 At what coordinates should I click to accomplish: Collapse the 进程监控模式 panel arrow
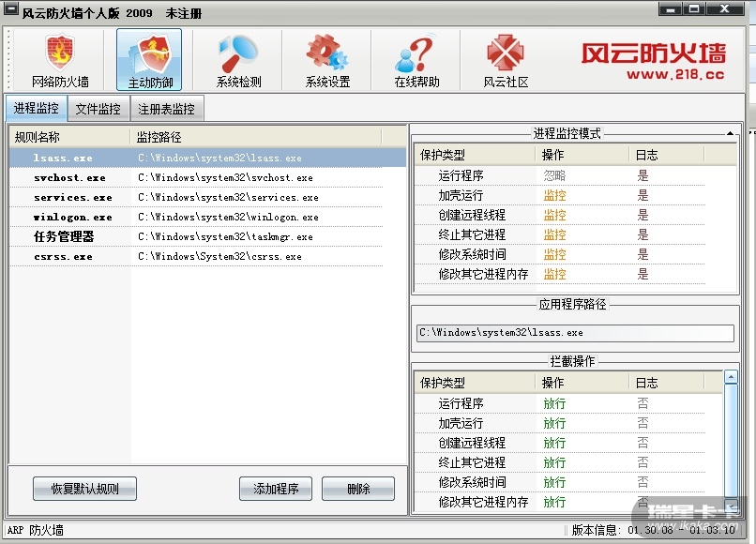(730, 133)
